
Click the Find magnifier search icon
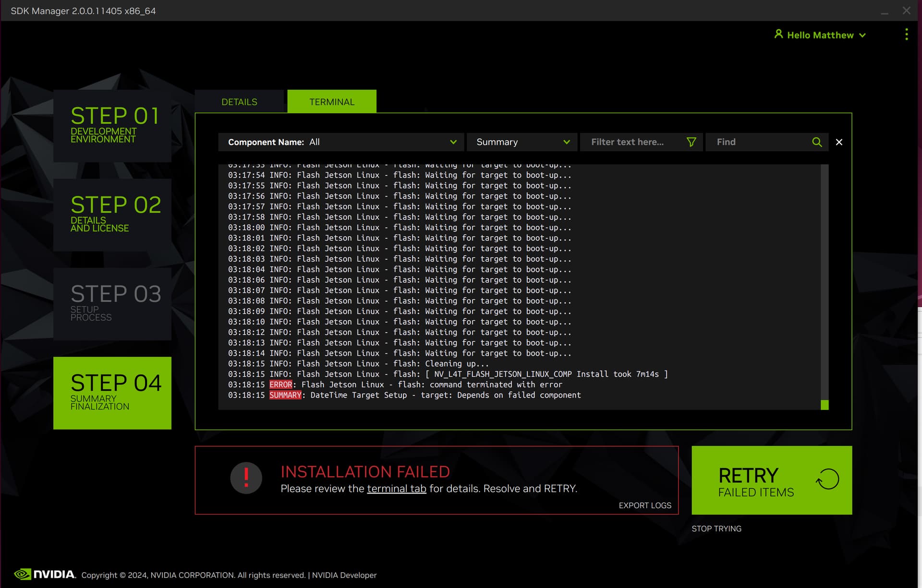click(x=817, y=142)
